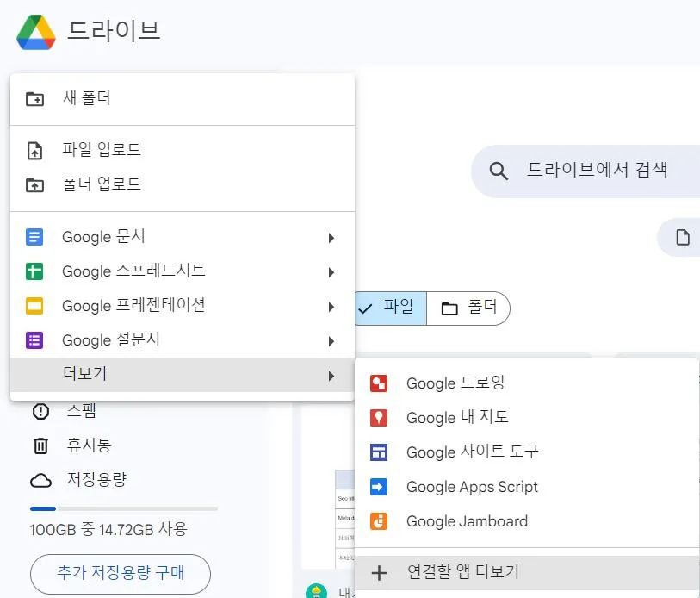Viewport: 700px width, 598px height.
Task: Click the Google Sites icon
Action: (379, 452)
